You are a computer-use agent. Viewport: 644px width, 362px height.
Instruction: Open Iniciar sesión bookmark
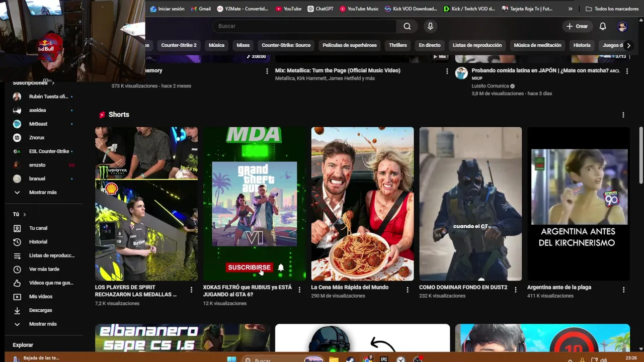click(x=168, y=9)
